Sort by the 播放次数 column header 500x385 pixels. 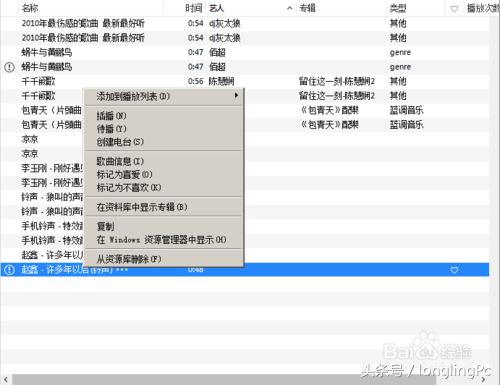[483, 8]
